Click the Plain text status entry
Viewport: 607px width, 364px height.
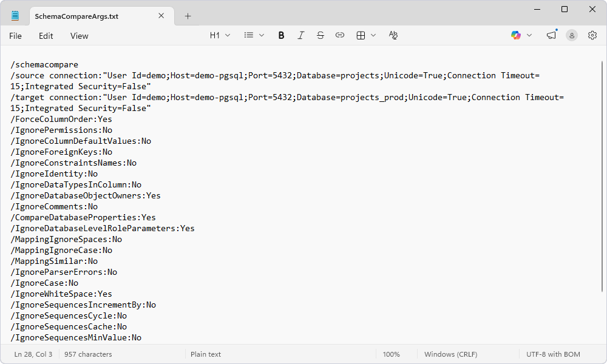206,354
